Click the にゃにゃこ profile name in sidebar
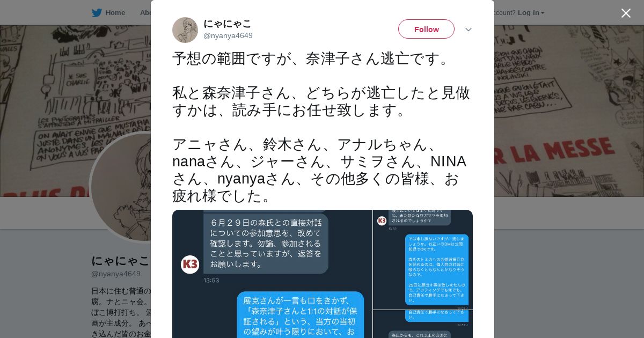This screenshot has height=338, width=644. pyautogui.click(x=120, y=261)
